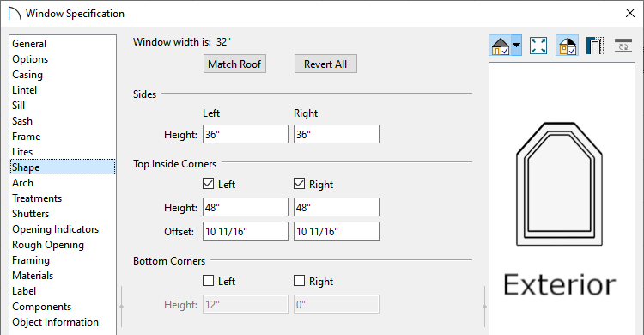
Task: Go to the Shutters panel
Action: pos(63,214)
